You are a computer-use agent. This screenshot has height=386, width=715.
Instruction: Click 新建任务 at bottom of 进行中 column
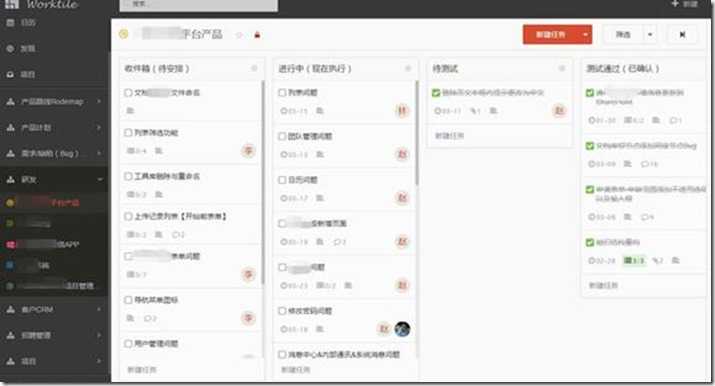point(296,370)
